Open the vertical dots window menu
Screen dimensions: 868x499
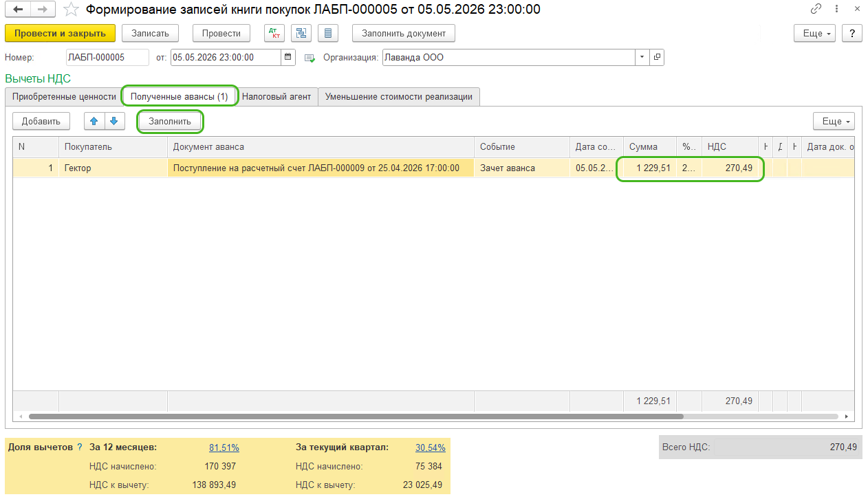836,10
